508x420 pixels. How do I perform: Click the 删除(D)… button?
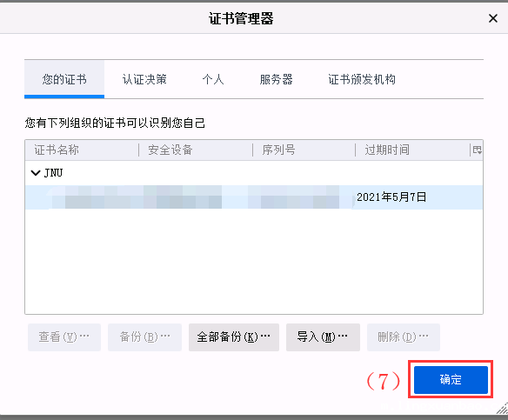404,337
